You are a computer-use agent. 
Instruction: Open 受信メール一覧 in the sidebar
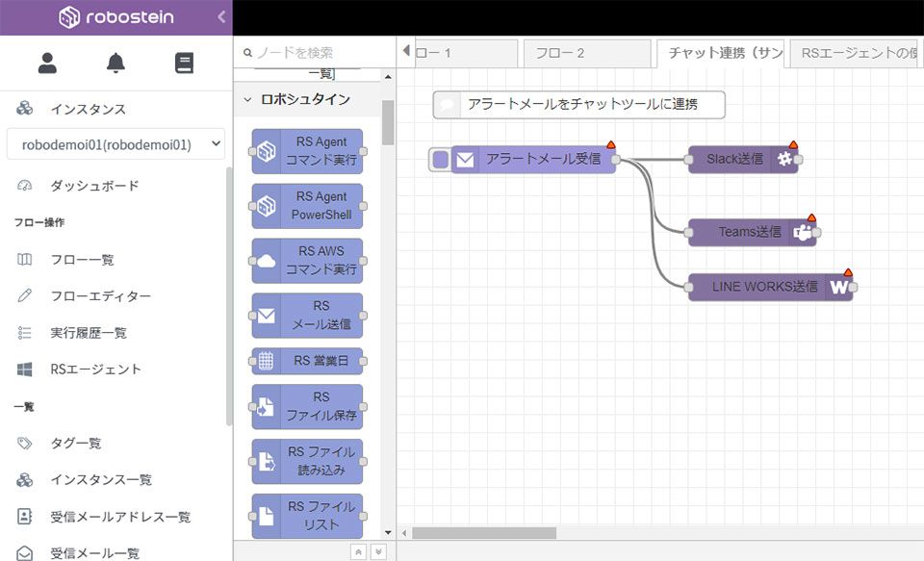pyautogui.click(x=95, y=553)
